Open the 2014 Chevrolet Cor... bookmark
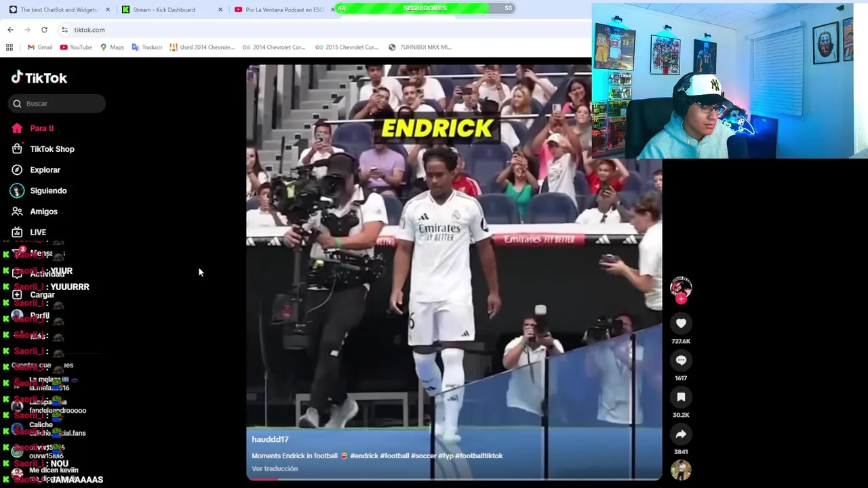This screenshot has height=488, width=868. 274,47
